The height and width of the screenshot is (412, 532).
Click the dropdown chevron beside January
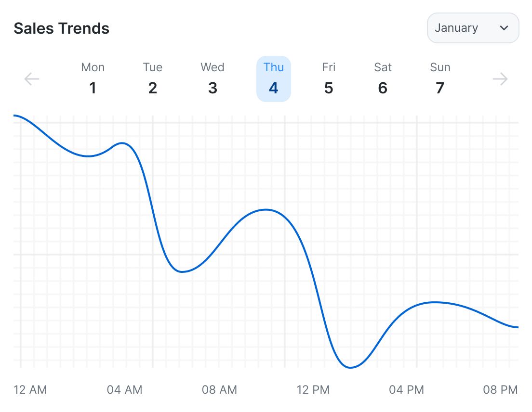504,28
